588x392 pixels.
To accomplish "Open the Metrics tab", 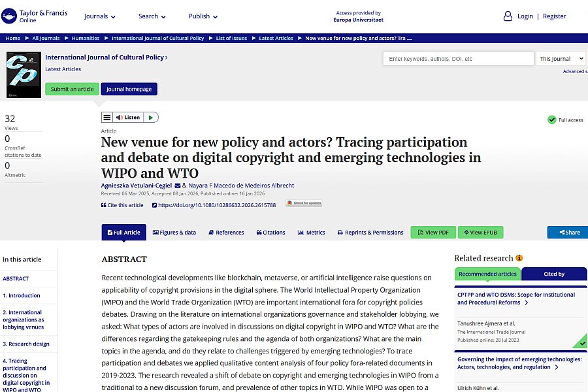I will (311, 233).
